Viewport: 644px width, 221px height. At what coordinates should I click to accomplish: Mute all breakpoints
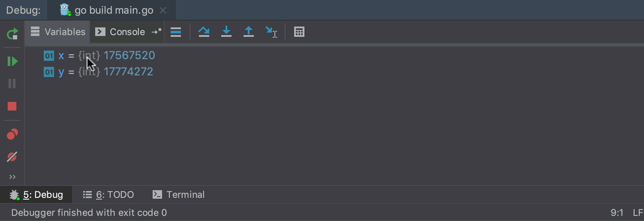click(x=12, y=157)
